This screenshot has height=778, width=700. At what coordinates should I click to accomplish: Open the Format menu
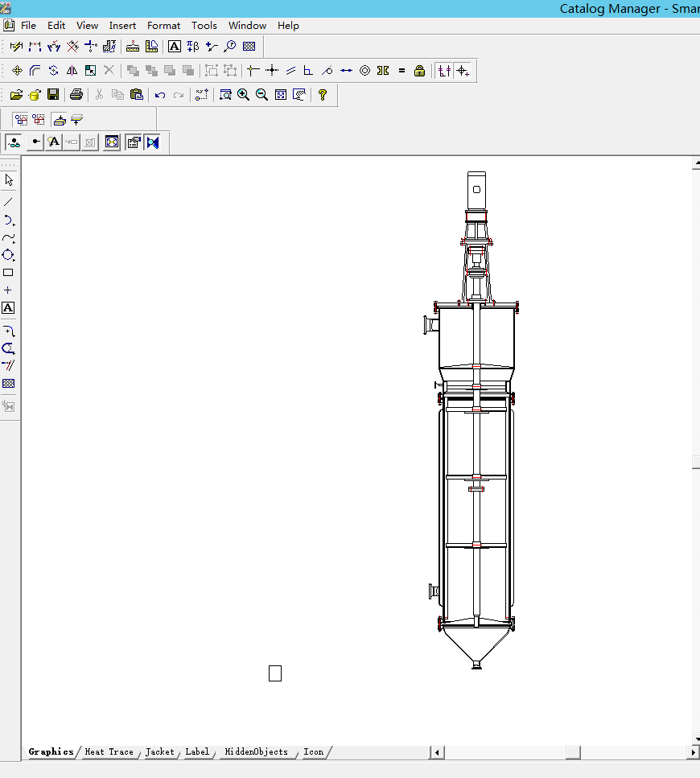coord(163,25)
